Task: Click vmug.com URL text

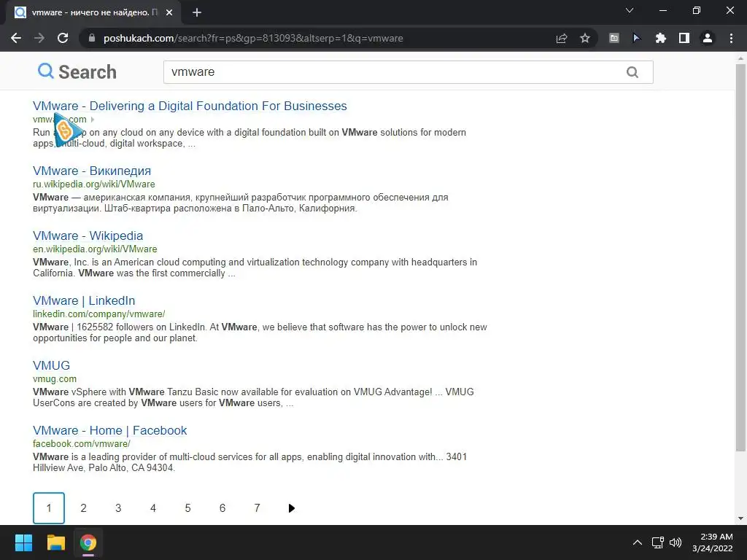Action: coord(54,379)
